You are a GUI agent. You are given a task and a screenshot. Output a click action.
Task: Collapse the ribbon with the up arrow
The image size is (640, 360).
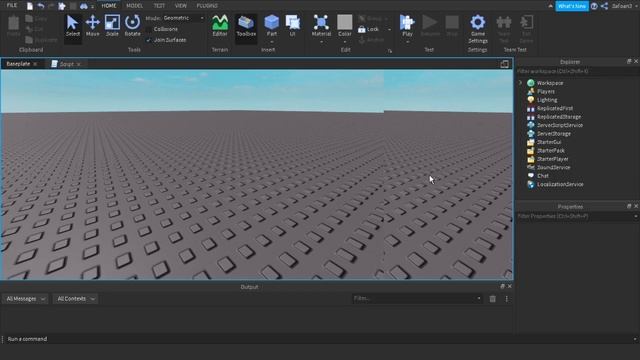click(550, 6)
